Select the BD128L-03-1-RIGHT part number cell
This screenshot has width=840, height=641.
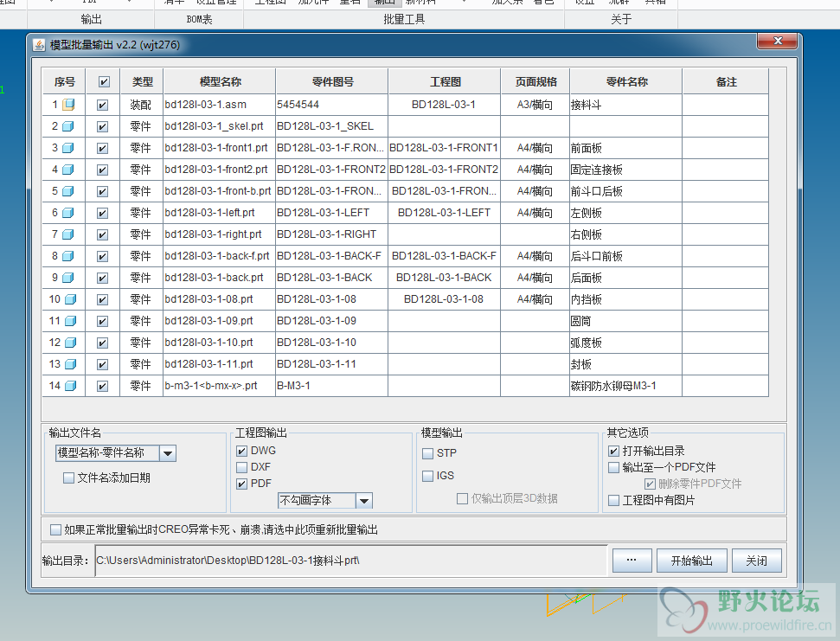pos(332,234)
